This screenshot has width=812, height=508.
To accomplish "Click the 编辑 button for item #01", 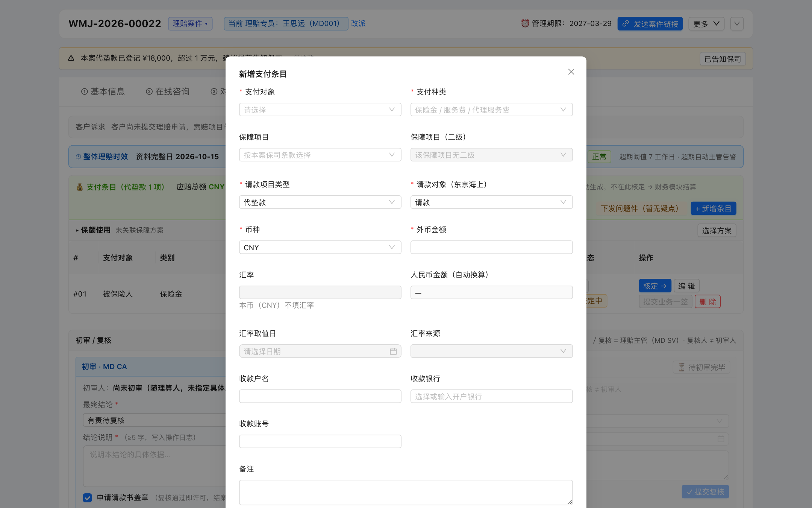I will point(686,286).
